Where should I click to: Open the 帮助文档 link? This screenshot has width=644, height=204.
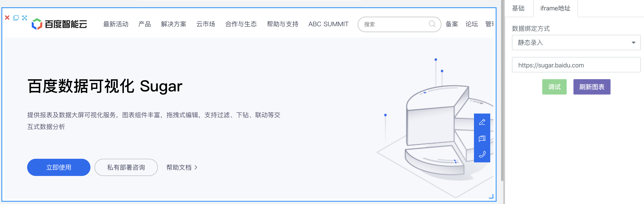(182, 167)
